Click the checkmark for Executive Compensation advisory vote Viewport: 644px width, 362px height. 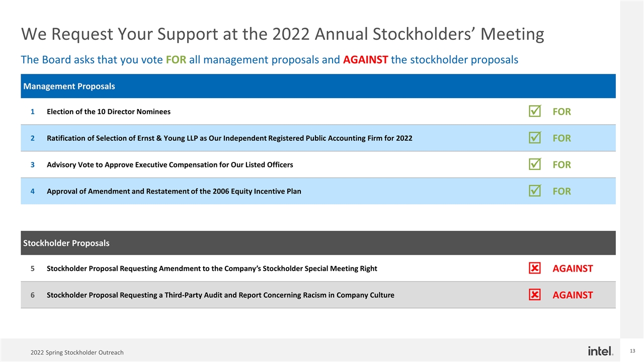[x=535, y=164]
